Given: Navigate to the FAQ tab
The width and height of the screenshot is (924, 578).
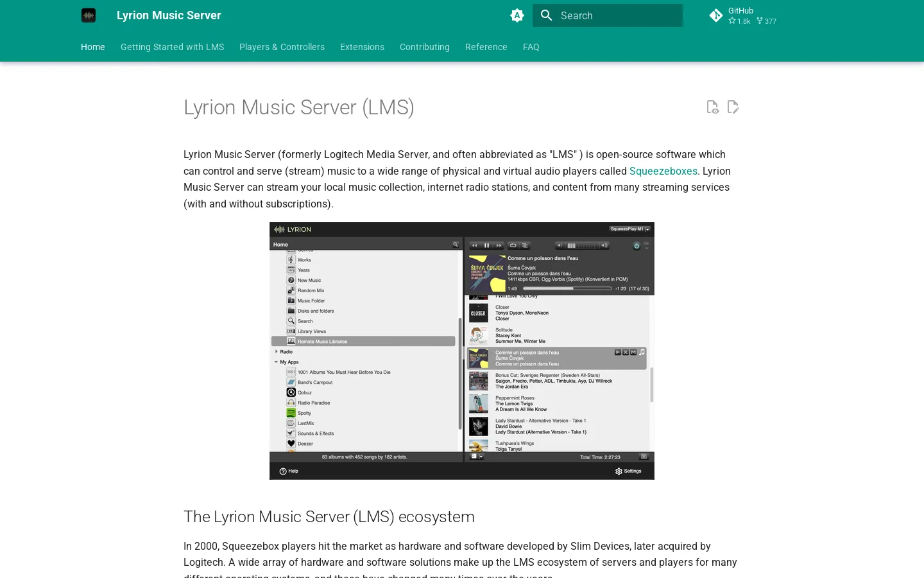Looking at the screenshot, I should coord(531,47).
